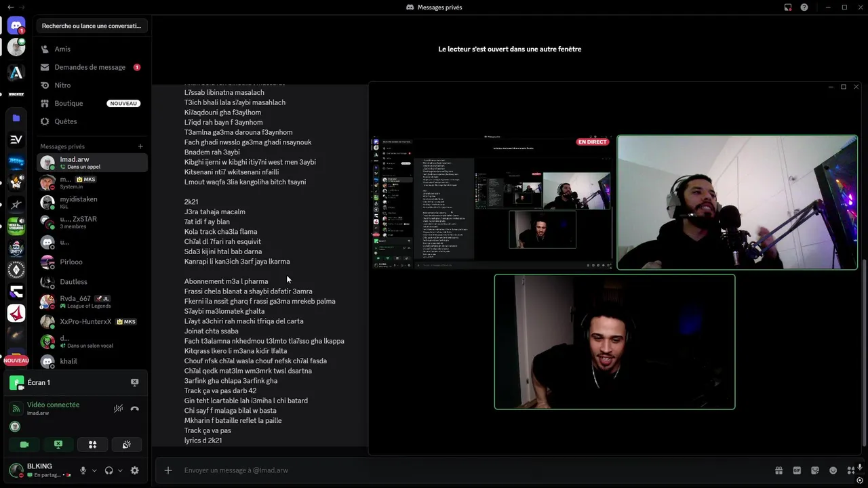The height and width of the screenshot is (488, 868).
Task: Open attachment plus button in message bar
Action: click(x=168, y=470)
